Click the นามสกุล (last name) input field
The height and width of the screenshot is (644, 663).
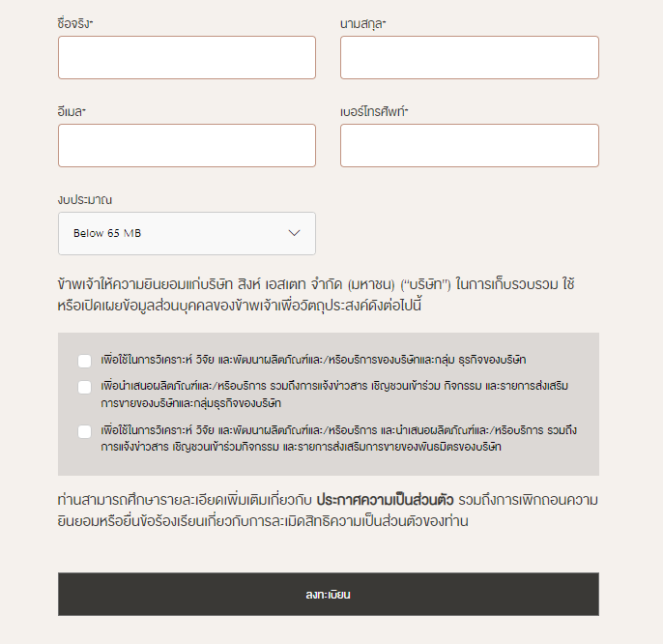click(469, 57)
